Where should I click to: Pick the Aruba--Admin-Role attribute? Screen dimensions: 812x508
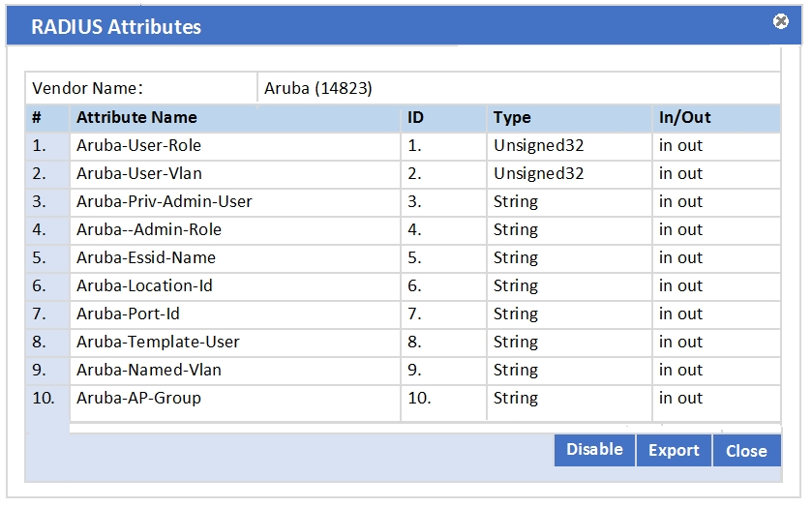(149, 230)
